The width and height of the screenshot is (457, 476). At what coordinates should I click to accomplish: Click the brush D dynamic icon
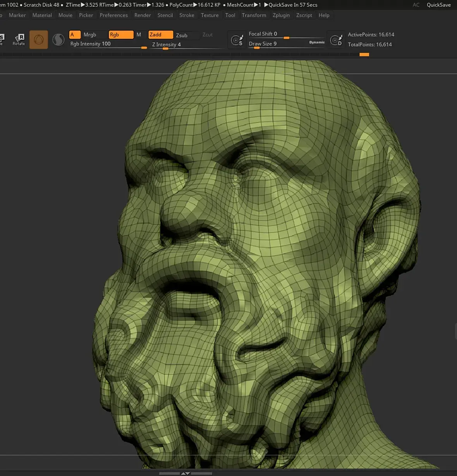(x=336, y=40)
